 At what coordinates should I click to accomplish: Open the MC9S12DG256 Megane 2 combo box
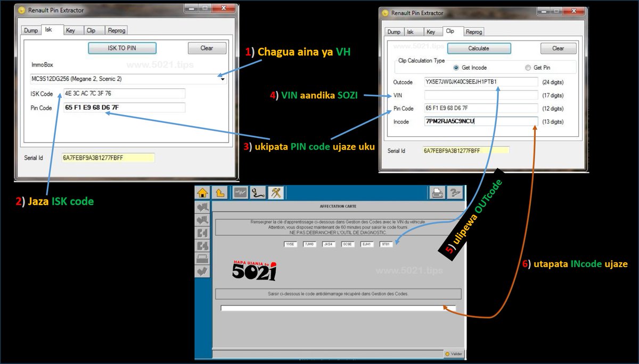[128, 79]
